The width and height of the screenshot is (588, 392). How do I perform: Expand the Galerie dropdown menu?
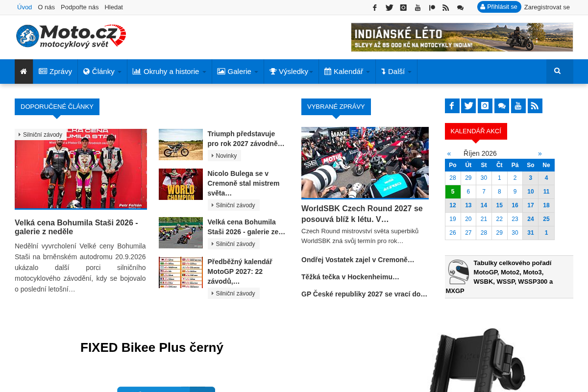coord(238,72)
